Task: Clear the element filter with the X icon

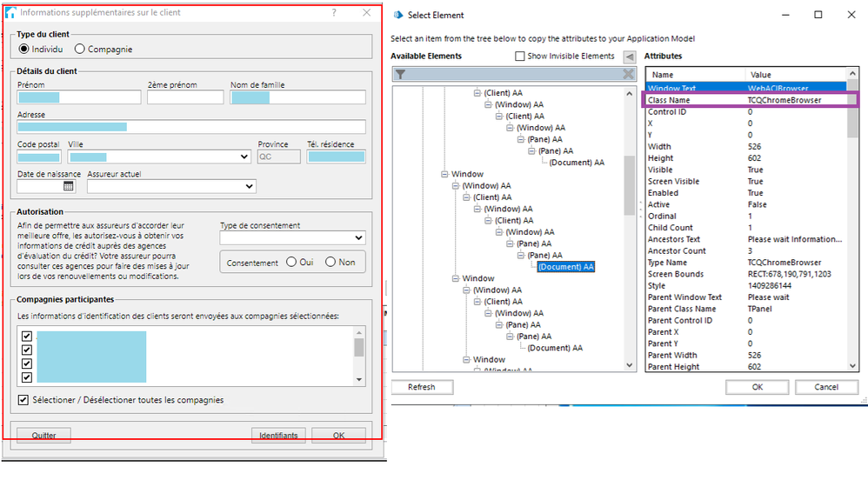Action: pos(628,76)
